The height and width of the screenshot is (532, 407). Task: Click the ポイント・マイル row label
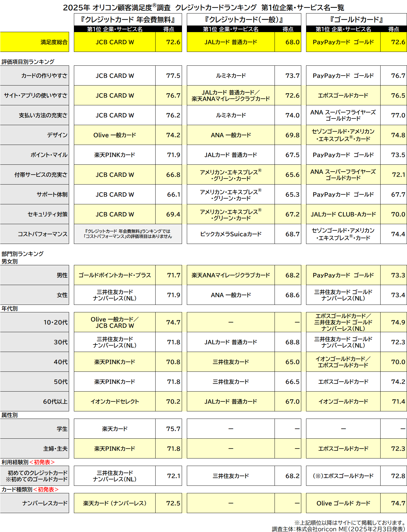tap(35, 155)
